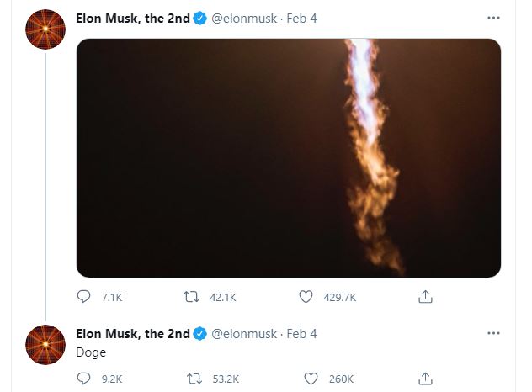Open Elon Musk, the 2nd name in Doge tweet
This screenshot has height=392, width=532.
click(x=133, y=334)
